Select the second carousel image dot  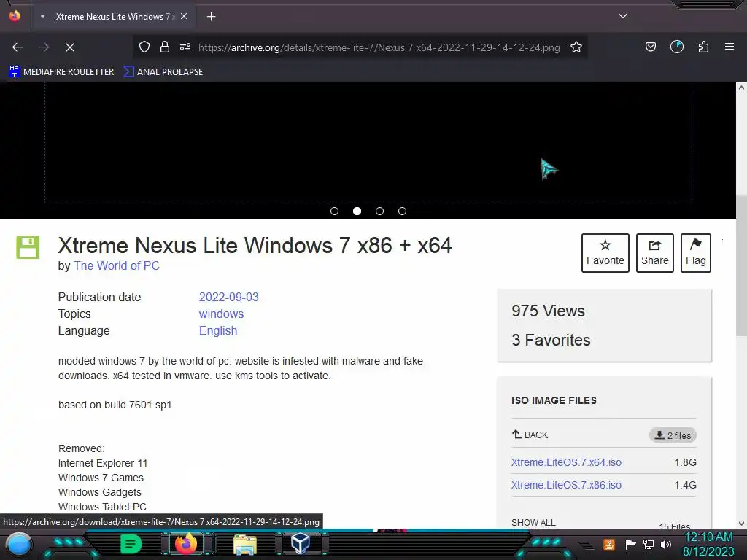[357, 211]
